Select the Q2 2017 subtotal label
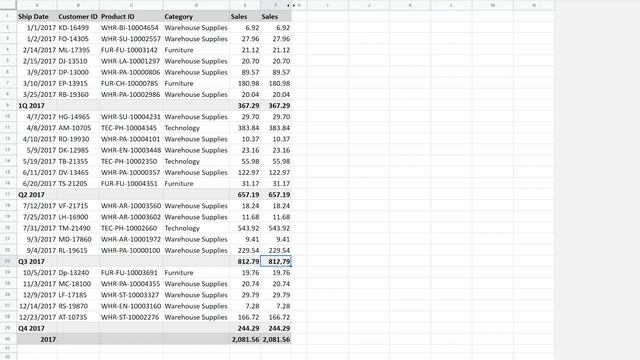 (31, 195)
